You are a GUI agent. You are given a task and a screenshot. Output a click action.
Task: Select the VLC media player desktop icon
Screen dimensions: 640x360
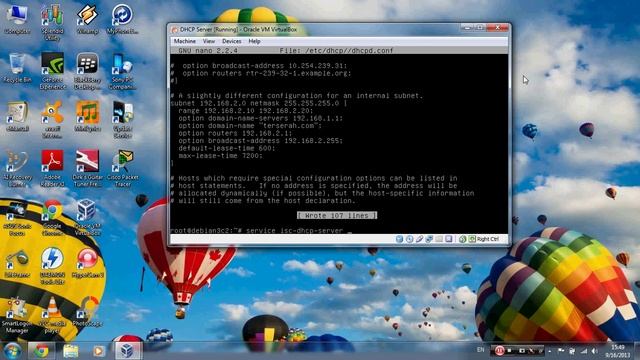[x=52, y=315]
